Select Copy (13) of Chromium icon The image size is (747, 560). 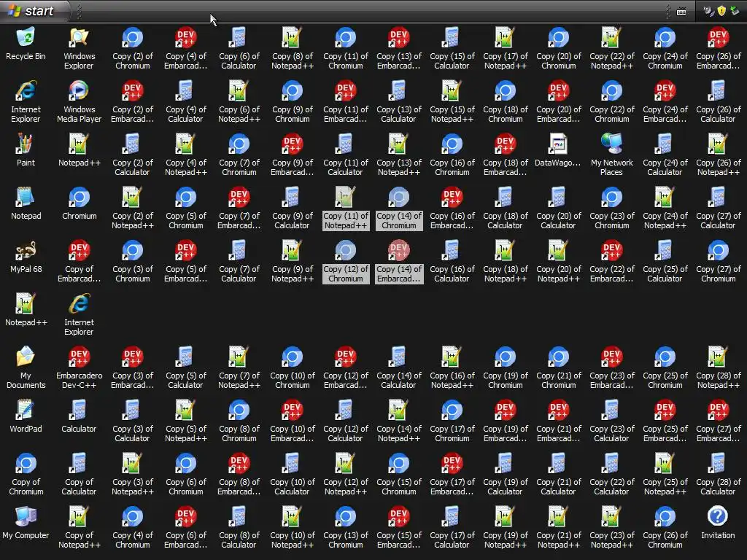pos(345,528)
